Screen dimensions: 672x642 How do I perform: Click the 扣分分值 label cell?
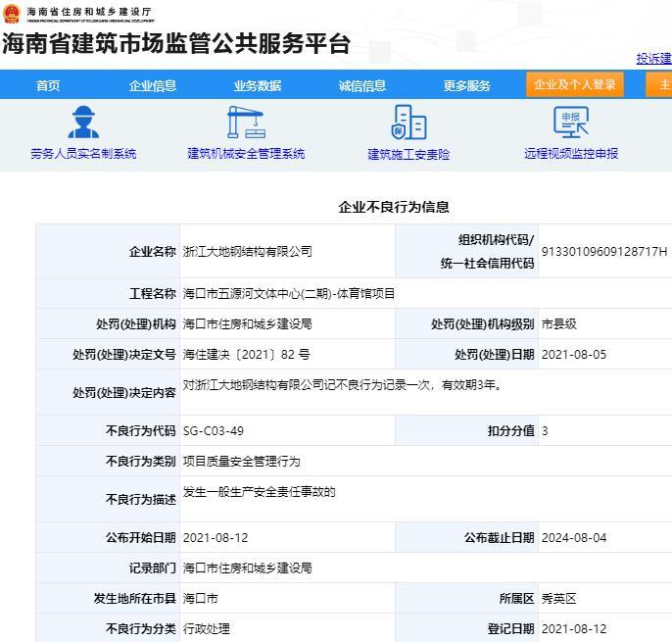pyautogui.click(x=466, y=430)
